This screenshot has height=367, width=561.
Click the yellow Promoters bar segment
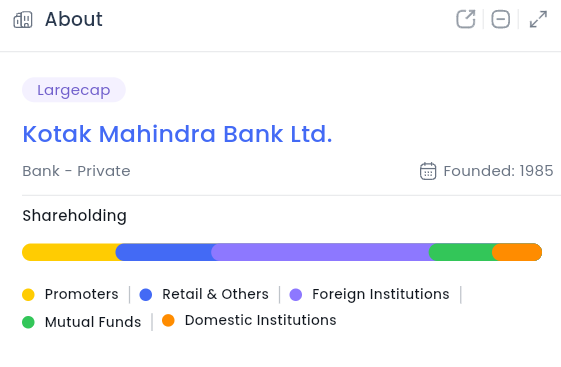[x=69, y=252]
